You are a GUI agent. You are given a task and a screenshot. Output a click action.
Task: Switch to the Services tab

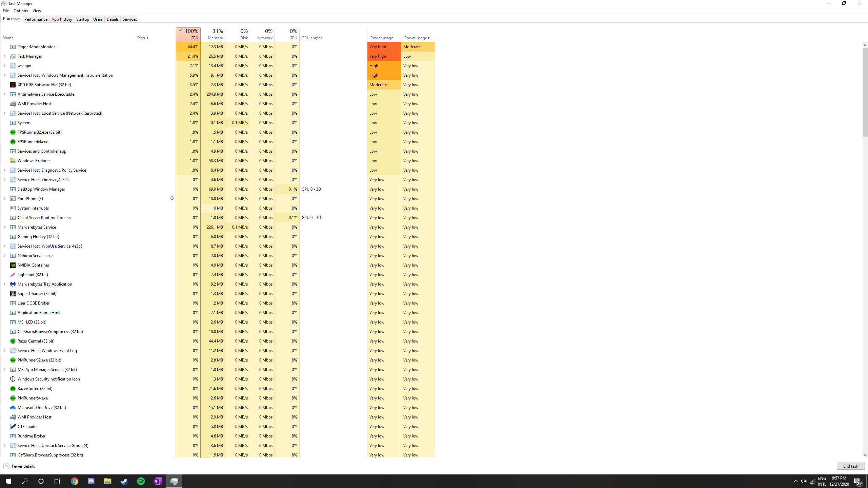pos(130,19)
